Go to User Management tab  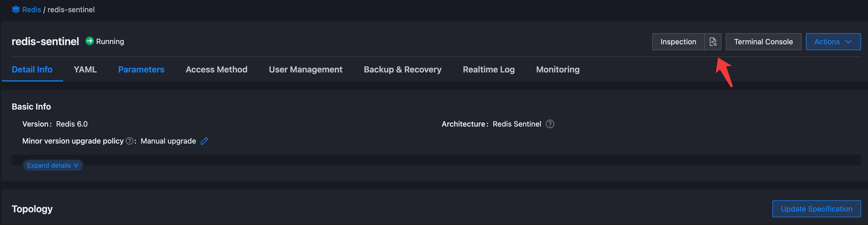click(305, 70)
